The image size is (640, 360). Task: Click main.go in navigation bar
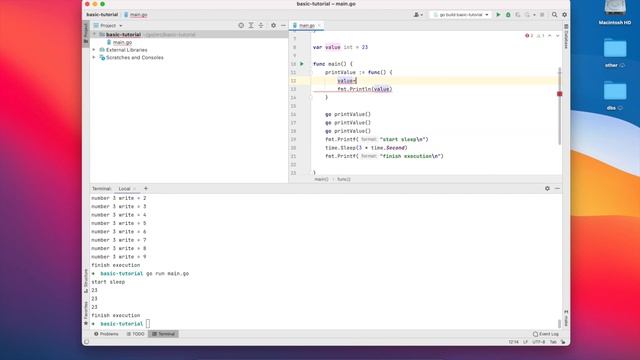tap(136, 15)
